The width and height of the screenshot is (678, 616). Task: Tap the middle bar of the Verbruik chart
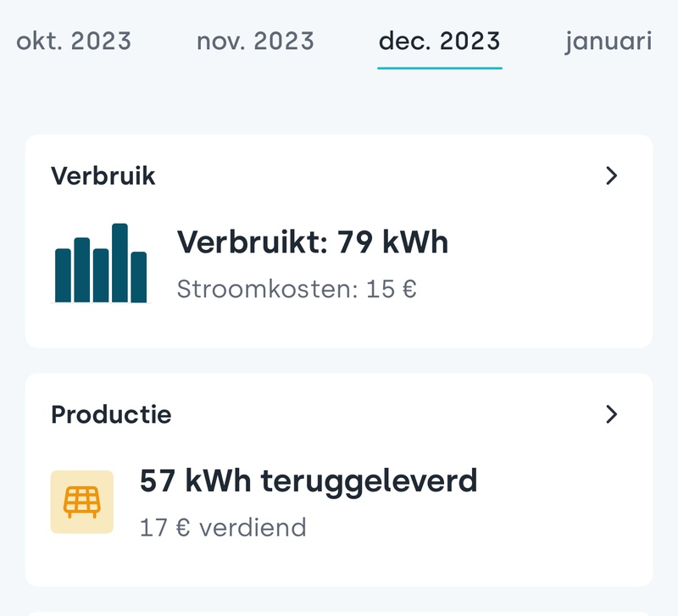point(101,275)
